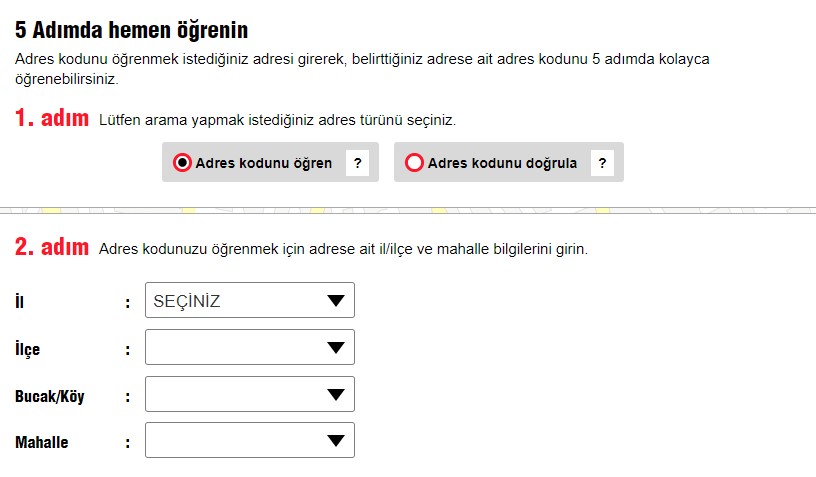
Task: Click the "Mahalle" field label
Action: 42,442
